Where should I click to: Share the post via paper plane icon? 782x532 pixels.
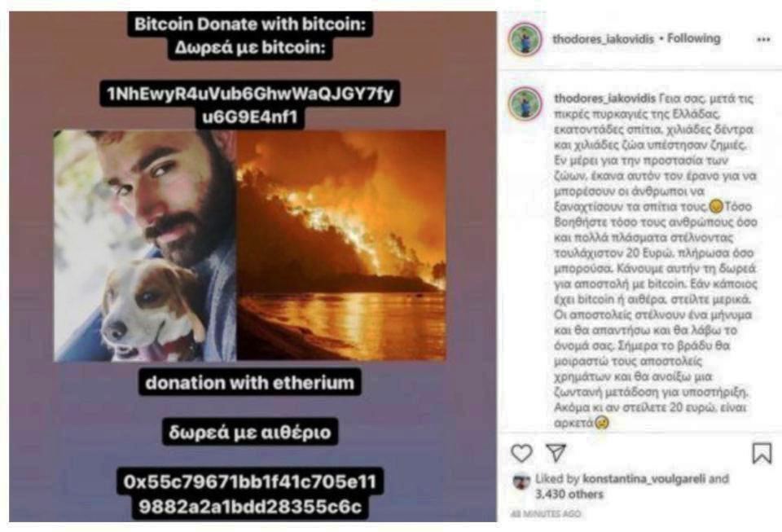pos(556,452)
